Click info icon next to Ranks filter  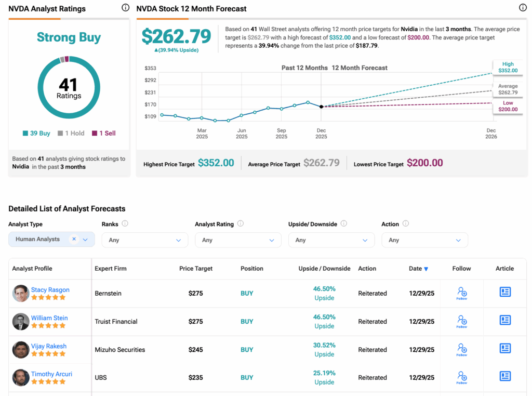(125, 224)
